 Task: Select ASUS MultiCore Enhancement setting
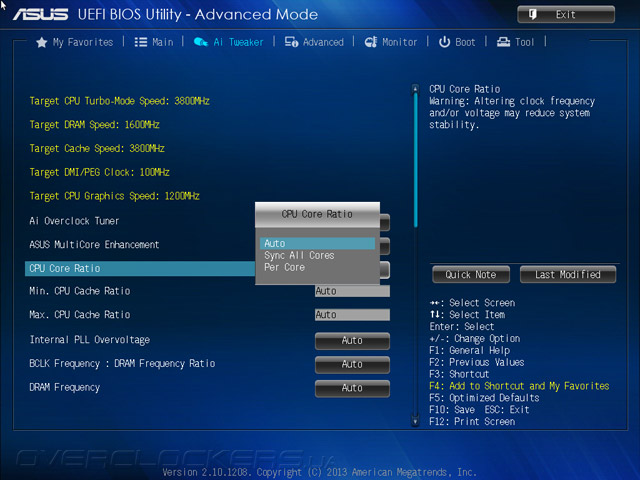(x=94, y=245)
